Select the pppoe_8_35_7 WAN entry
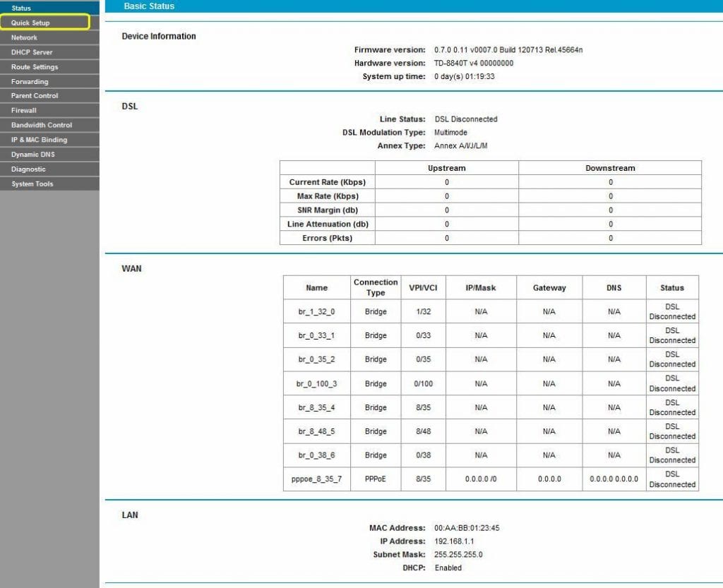Image resolution: width=723 pixels, height=588 pixels. tap(317, 479)
